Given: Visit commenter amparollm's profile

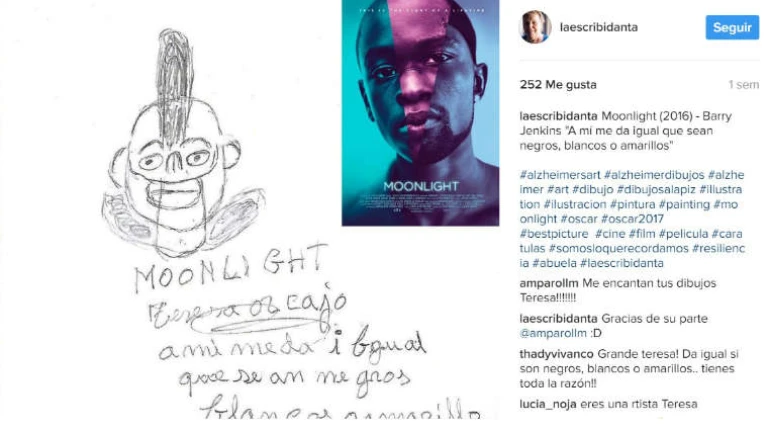Looking at the screenshot, I should point(549,283).
